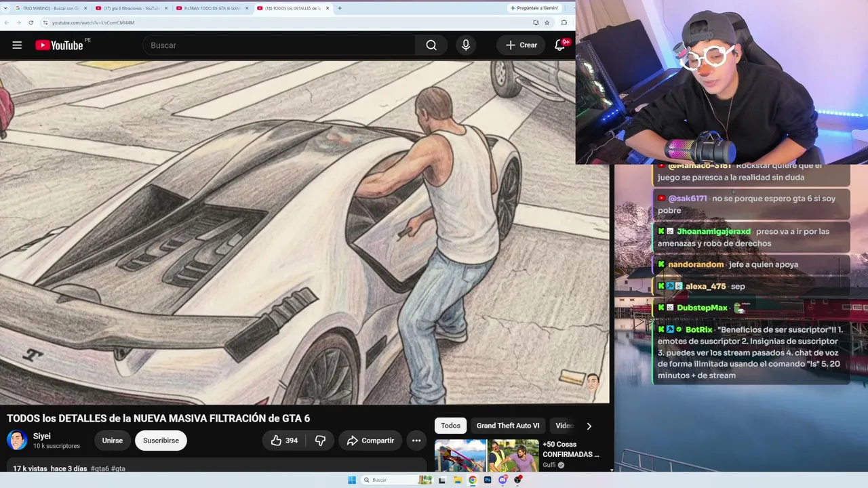Viewport: 868px width, 488px height.
Task: Click the '+50 Cosas CONFIRMADAS' video title
Action: [571, 449]
